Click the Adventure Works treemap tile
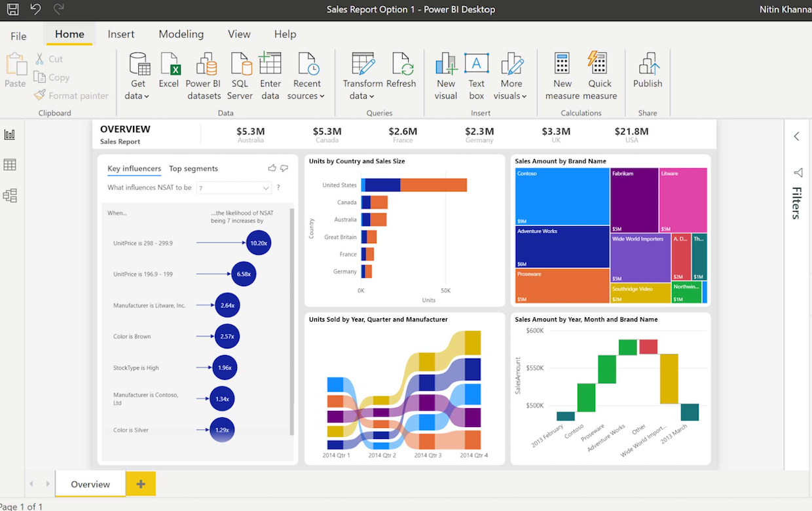Image resolution: width=812 pixels, height=511 pixels. pos(563,246)
